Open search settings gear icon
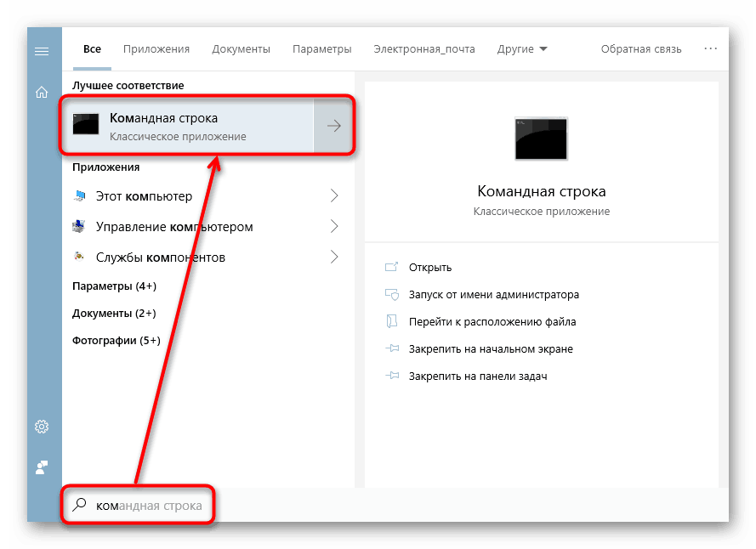Image resolution: width=756 pixels, height=549 pixels. point(42,427)
